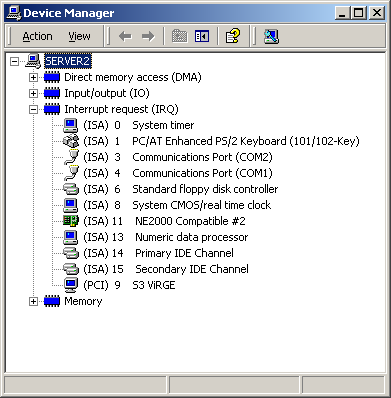Select Standard floppy disk controller text

[x=205, y=189]
